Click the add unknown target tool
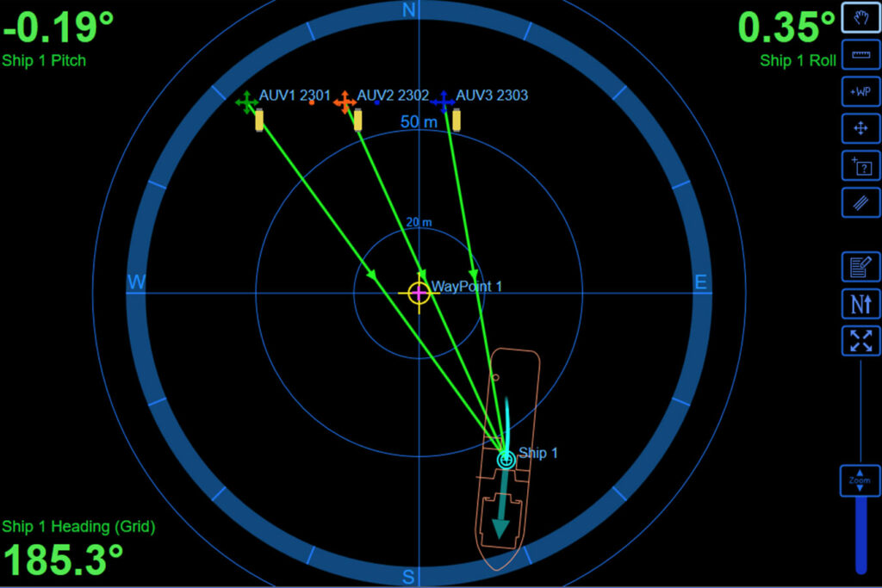Viewport: 882px width, 588px height. pyautogui.click(x=860, y=166)
